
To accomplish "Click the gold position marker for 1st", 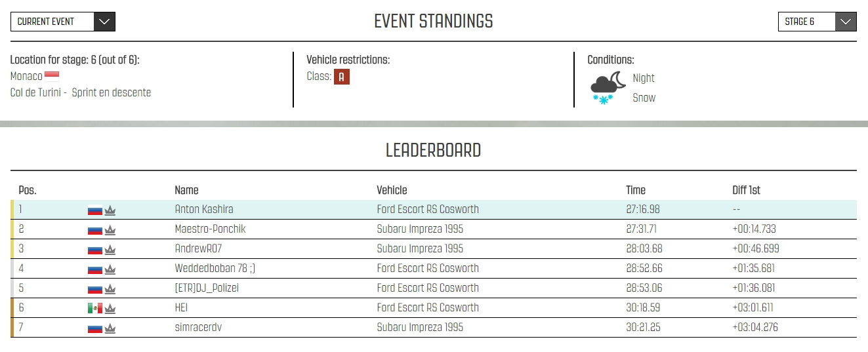I will [x=12, y=210].
